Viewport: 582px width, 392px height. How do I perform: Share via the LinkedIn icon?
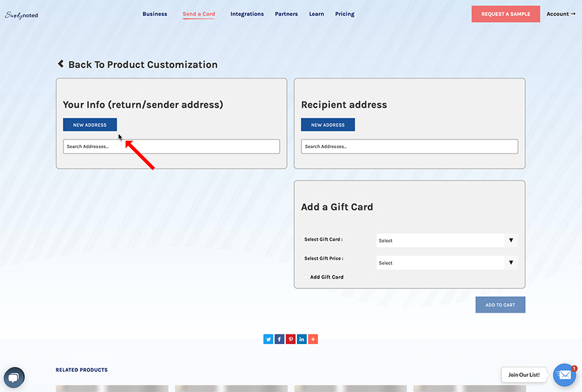click(x=301, y=339)
